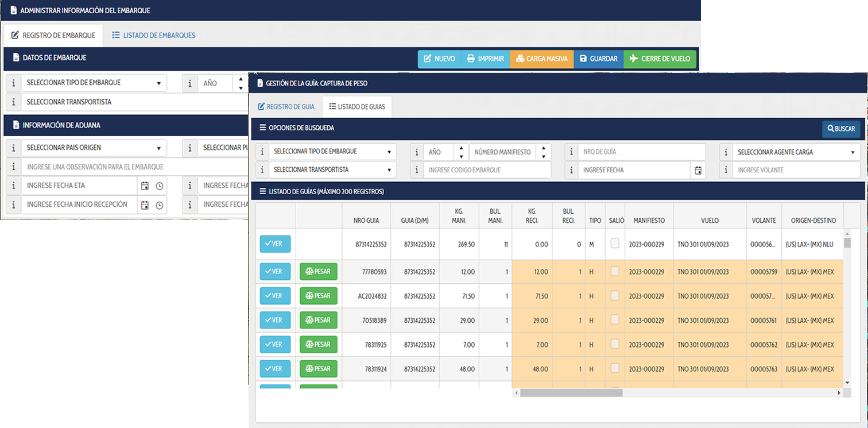This screenshot has width=868, height=428.
Task: Tick Salió checkbox for guide 70518389
Action: pyautogui.click(x=615, y=320)
